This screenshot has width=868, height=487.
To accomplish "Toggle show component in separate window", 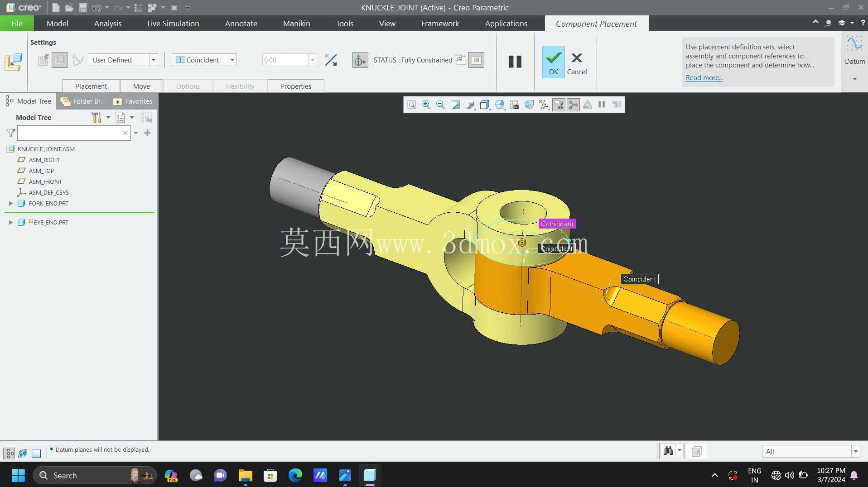I will [461, 60].
